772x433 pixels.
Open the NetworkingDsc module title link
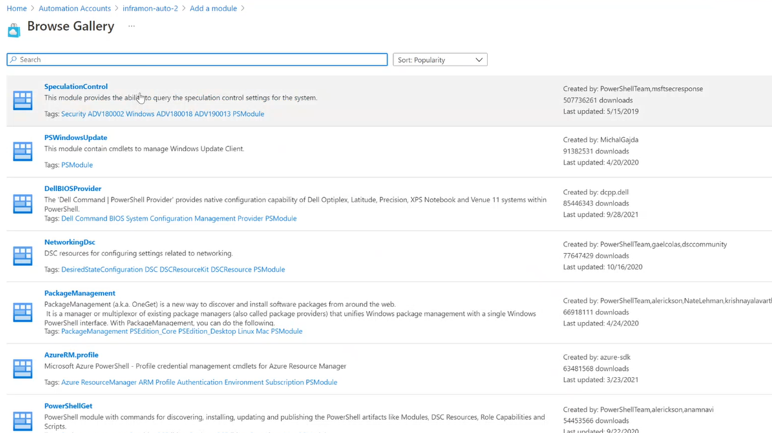tap(70, 242)
